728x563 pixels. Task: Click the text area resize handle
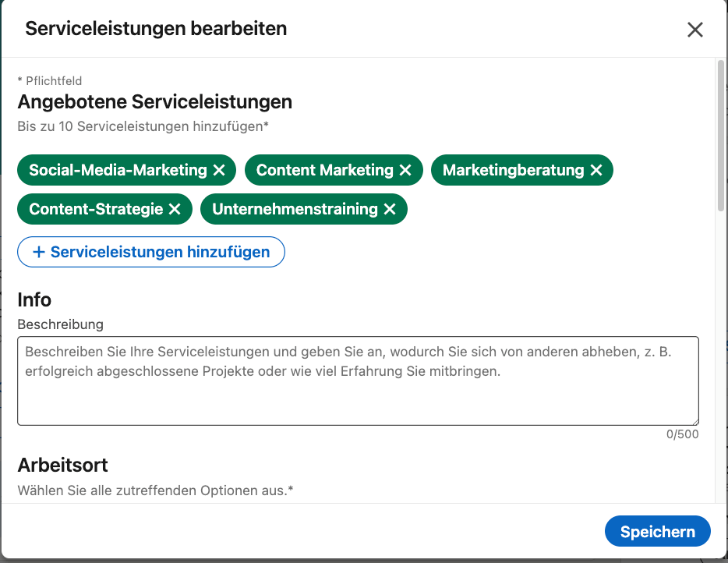[694, 420]
